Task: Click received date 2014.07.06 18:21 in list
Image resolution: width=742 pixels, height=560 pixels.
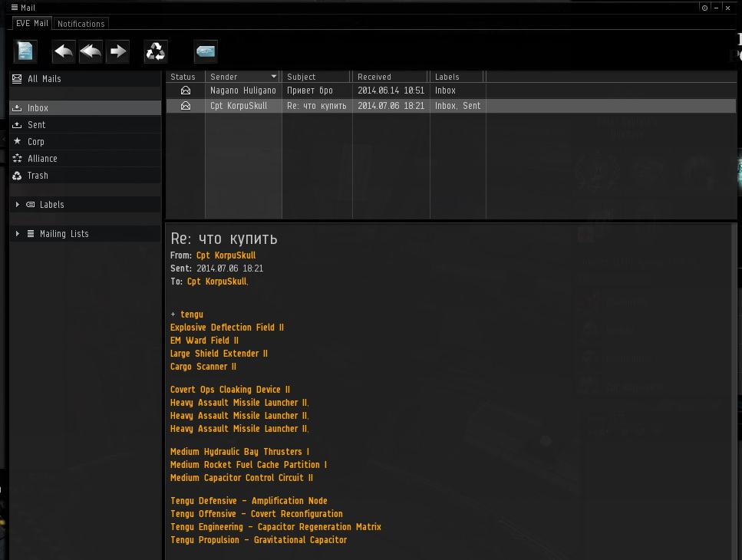Action: [391, 106]
